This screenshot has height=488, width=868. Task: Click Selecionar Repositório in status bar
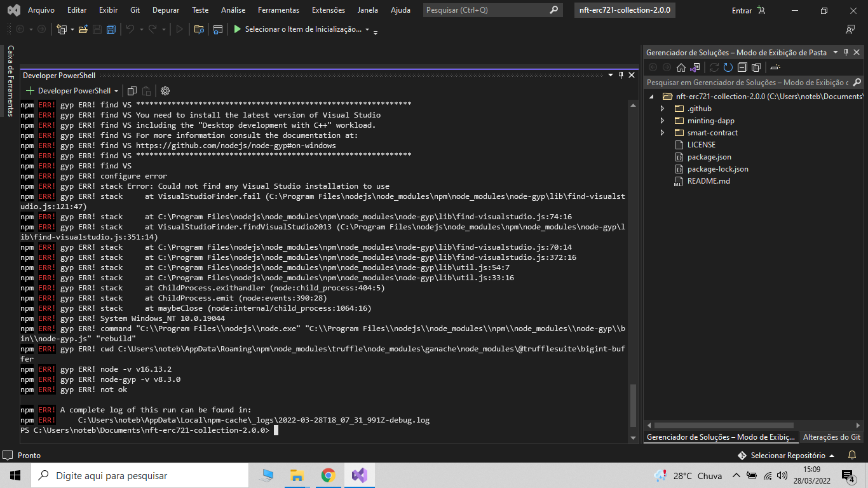786,456
